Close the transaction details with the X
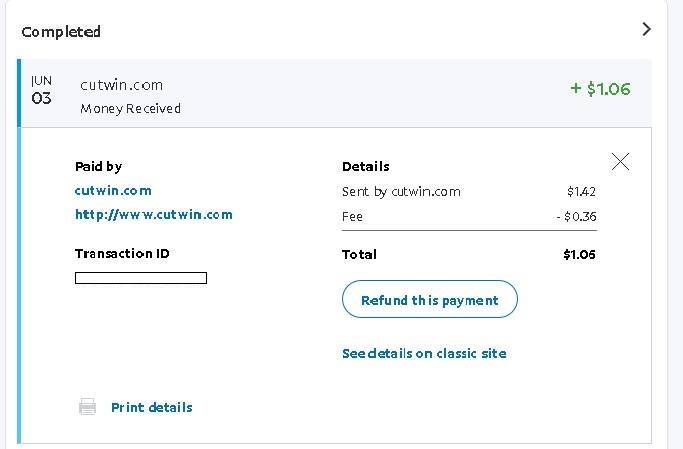 (x=620, y=162)
